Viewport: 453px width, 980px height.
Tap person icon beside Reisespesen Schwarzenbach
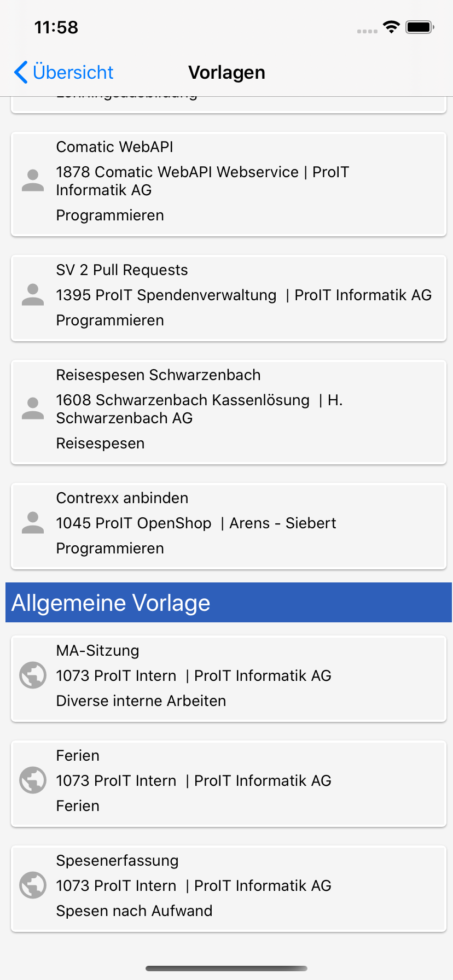coord(33,409)
